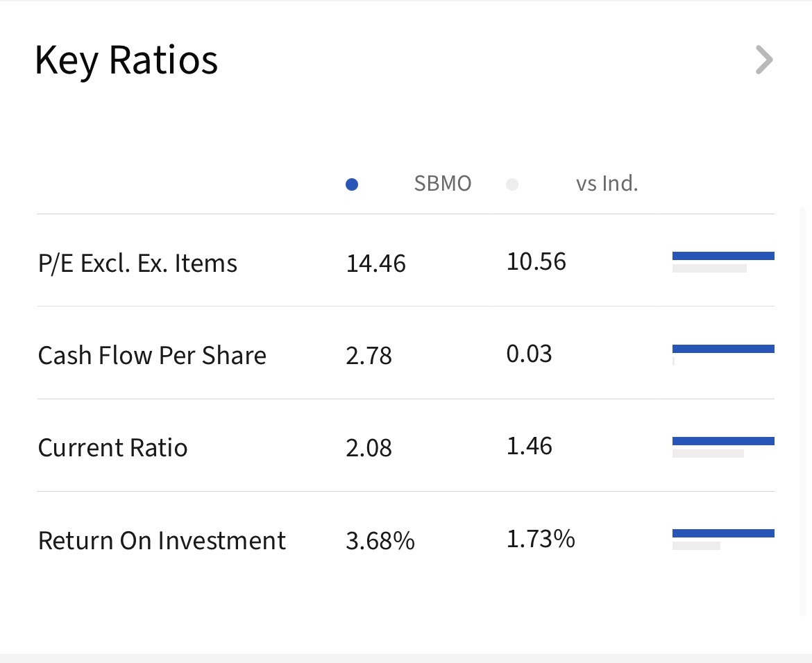Viewport: 812px width, 663px height.
Task: Click the gray industry Return On Investment bar
Action: [696, 546]
